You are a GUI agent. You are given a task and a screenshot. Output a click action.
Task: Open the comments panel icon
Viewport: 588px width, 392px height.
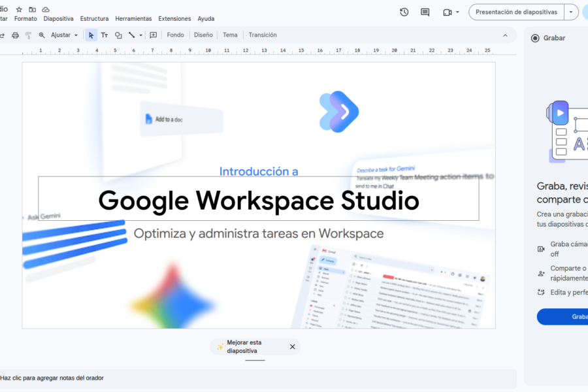425,12
